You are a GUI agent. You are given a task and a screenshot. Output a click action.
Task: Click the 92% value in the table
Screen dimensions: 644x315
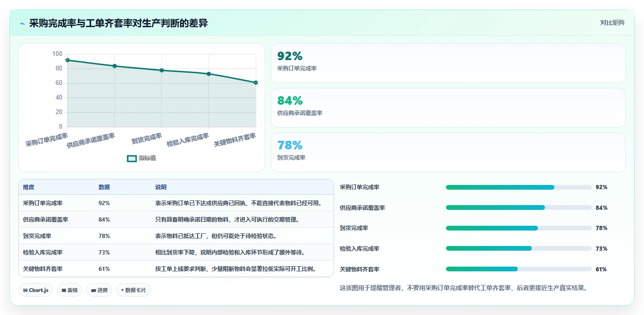point(104,203)
